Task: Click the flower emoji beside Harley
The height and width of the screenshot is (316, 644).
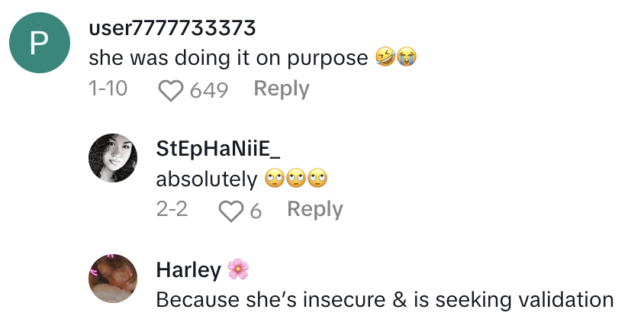Action: coord(240,269)
